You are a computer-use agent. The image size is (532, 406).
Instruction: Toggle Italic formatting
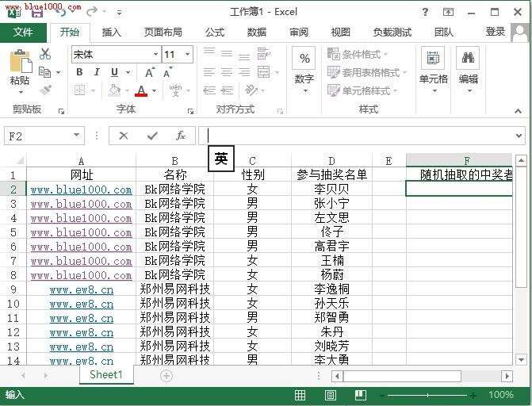pos(97,72)
